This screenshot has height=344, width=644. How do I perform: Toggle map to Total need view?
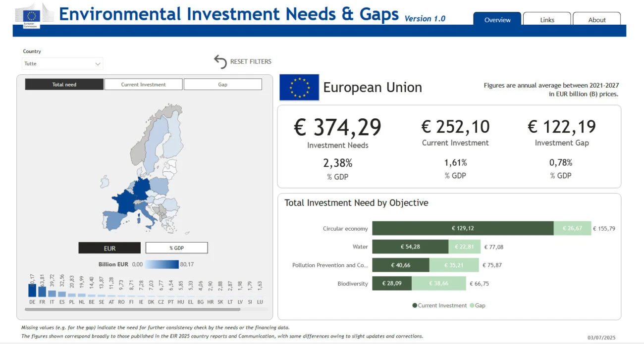pos(64,85)
